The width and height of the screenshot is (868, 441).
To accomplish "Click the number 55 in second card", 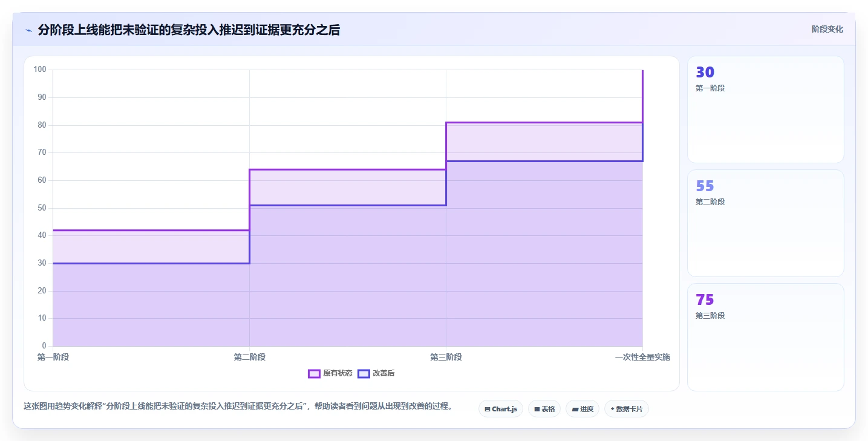I will pyautogui.click(x=705, y=186).
